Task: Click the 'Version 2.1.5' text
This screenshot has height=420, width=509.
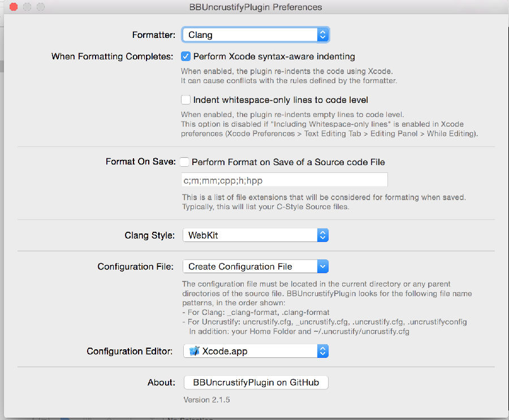Action: pyautogui.click(x=207, y=400)
